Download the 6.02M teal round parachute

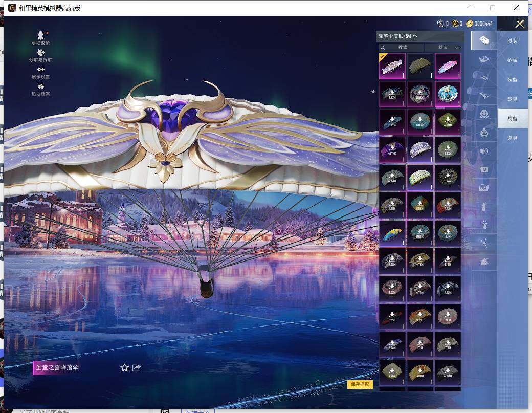tap(420, 233)
